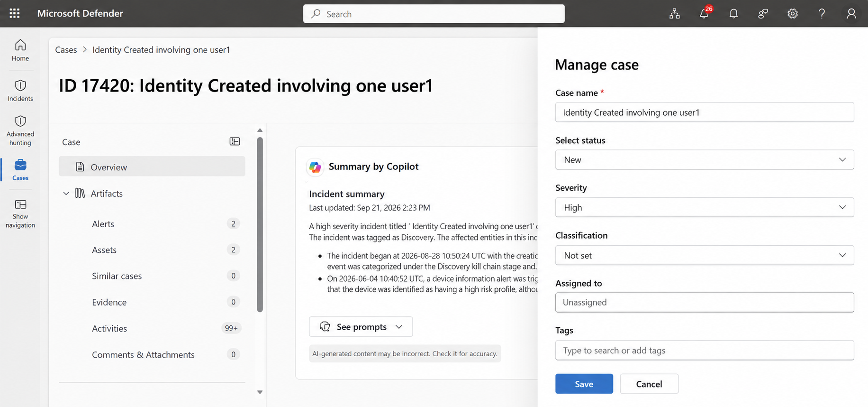Viewport: 868px width, 407px height.
Task: Expand the See prompts dropdown button
Action: tap(361, 327)
